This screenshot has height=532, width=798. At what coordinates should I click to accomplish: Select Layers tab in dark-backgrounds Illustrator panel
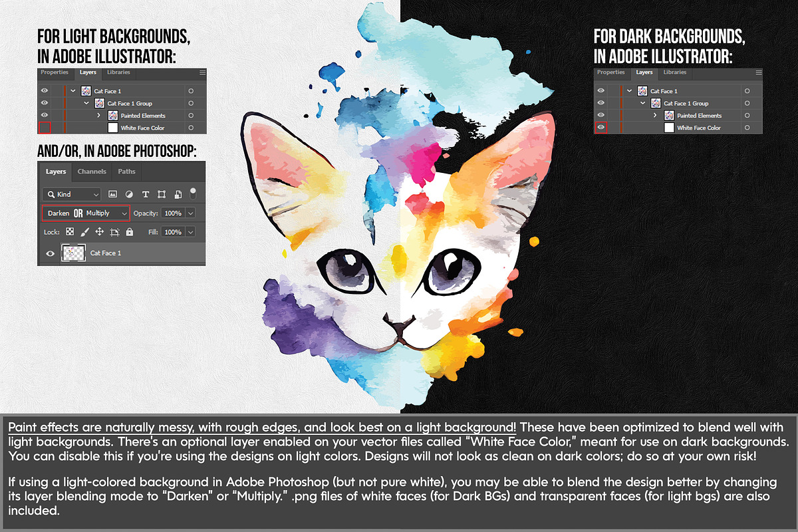(x=644, y=72)
